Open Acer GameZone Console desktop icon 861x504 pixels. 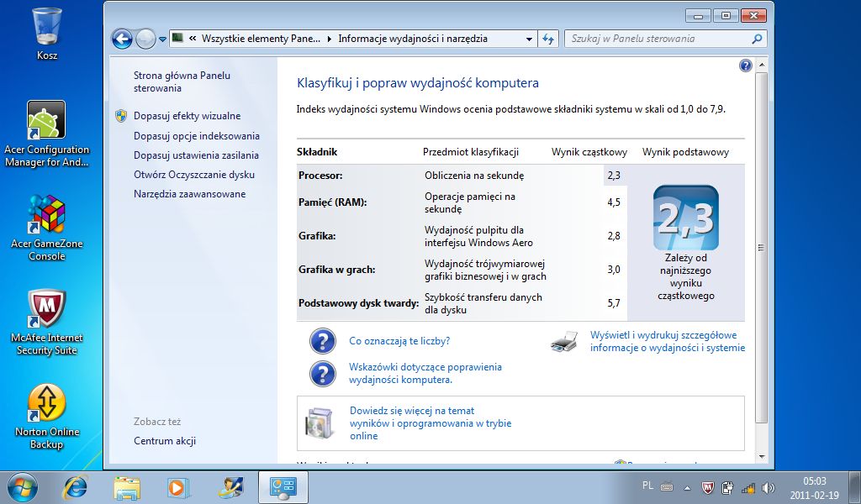(47, 228)
